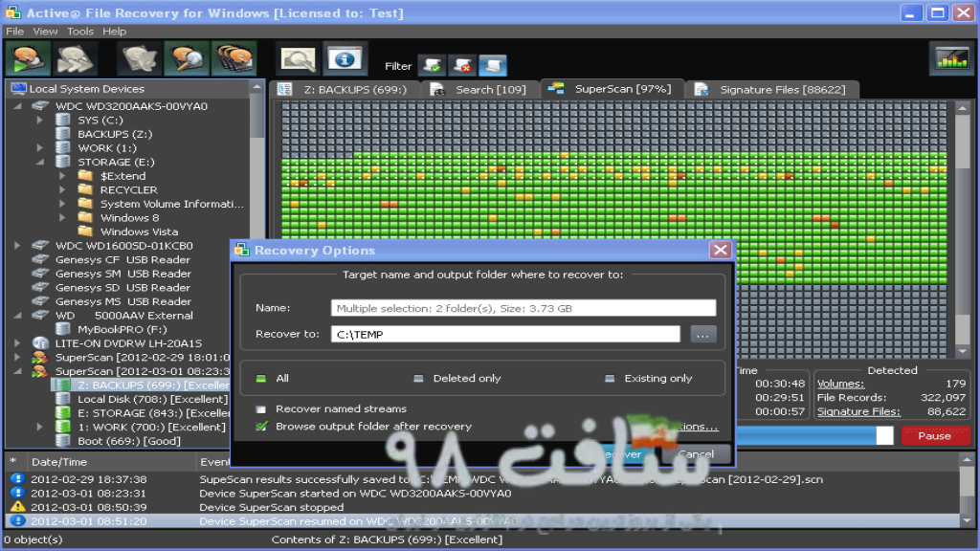Open the disk search magnifier tool
This screenshot has height=551, width=980.
[x=187, y=59]
